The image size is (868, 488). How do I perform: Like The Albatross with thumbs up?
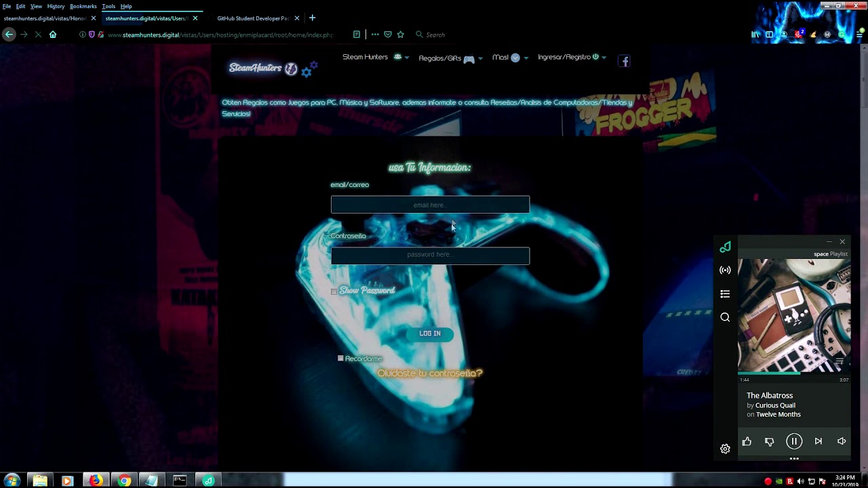click(x=747, y=441)
